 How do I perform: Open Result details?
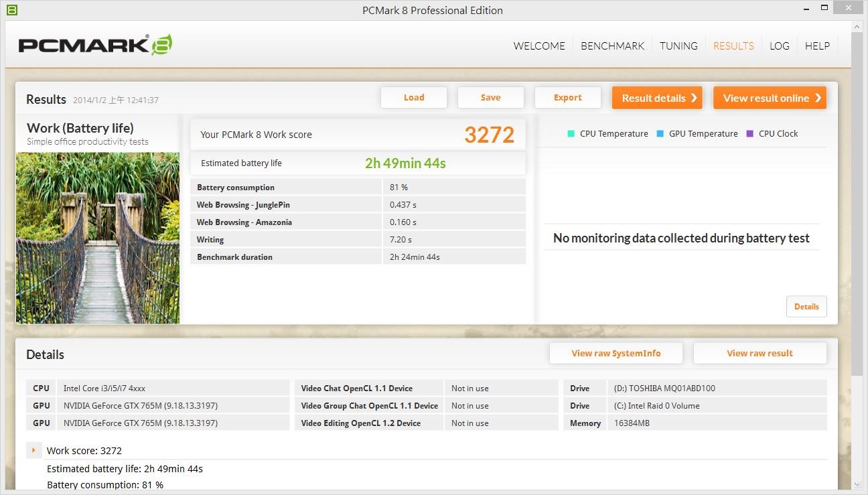(657, 98)
